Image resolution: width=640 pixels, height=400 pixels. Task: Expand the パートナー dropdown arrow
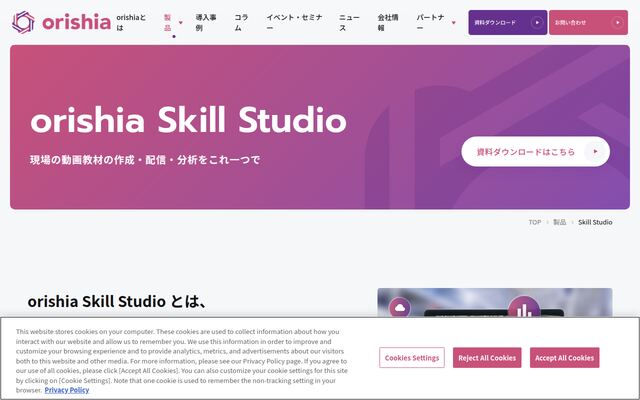point(453,23)
